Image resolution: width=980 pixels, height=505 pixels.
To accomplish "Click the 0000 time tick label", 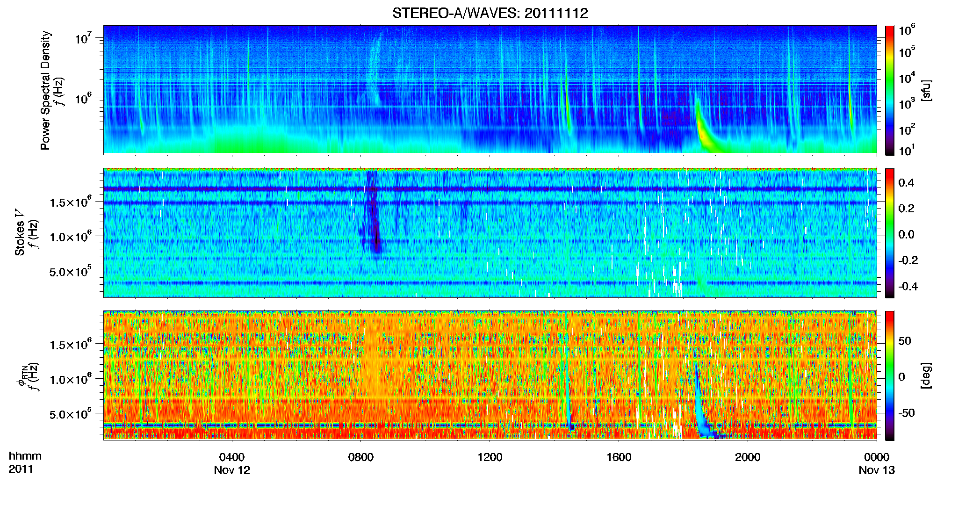I will pos(877,457).
